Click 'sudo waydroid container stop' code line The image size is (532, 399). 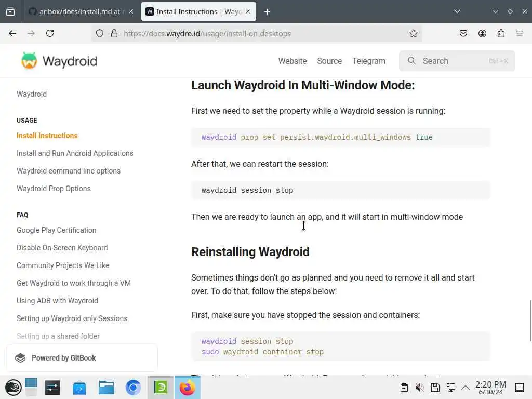coord(262,352)
